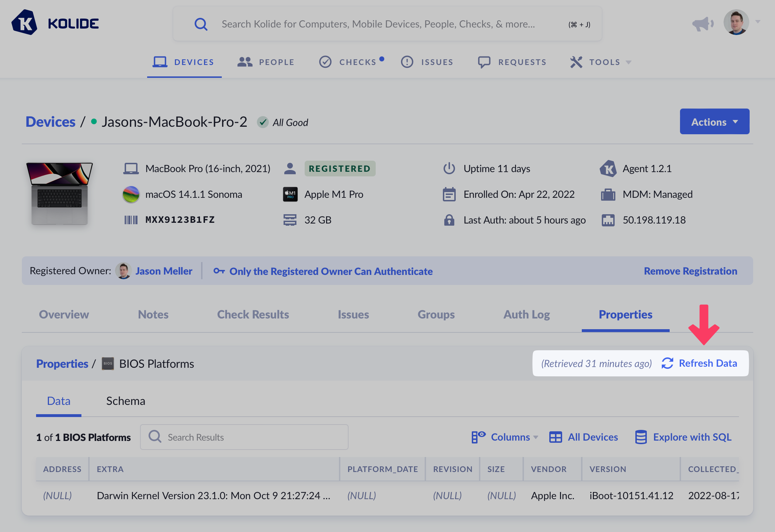The height and width of the screenshot is (532, 775).
Task: Open the Auth Log tab
Action: coord(526,315)
